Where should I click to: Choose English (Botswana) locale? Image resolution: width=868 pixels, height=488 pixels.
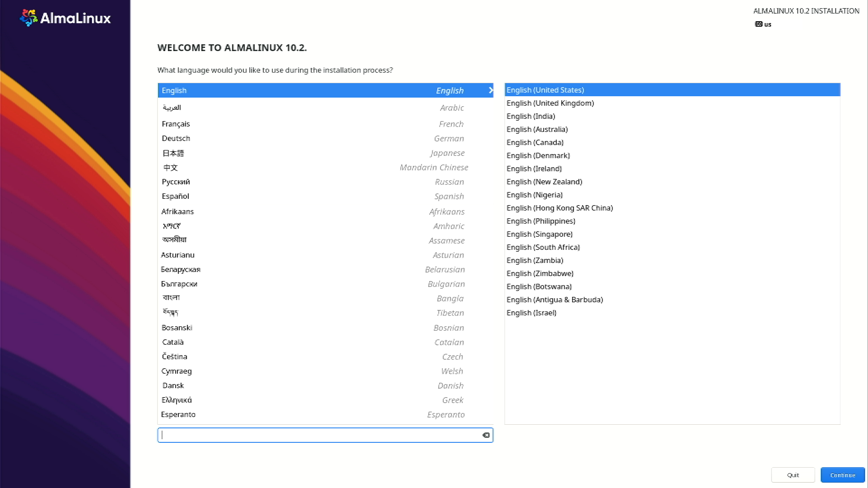(672, 286)
